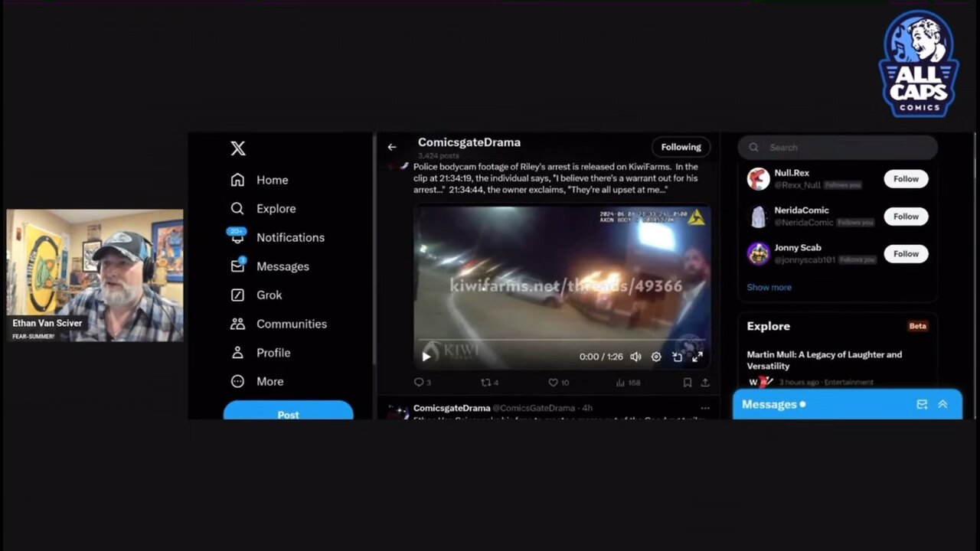
Task: Click the ComicsgateDrama header title
Action: tap(469, 142)
